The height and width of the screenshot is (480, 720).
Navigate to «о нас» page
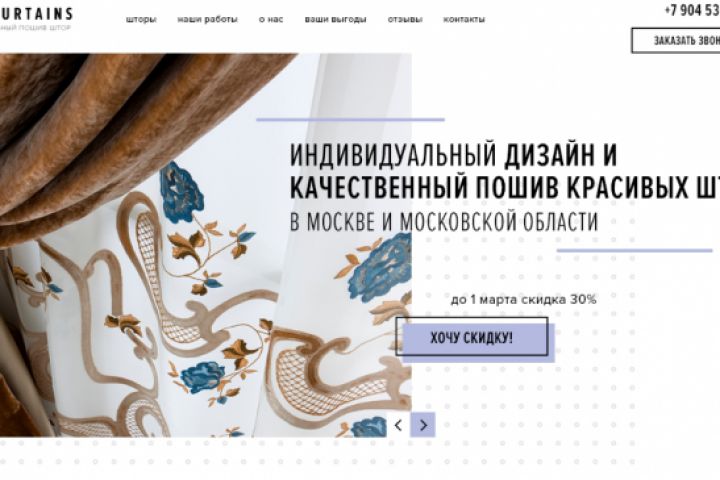tap(271, 20)
